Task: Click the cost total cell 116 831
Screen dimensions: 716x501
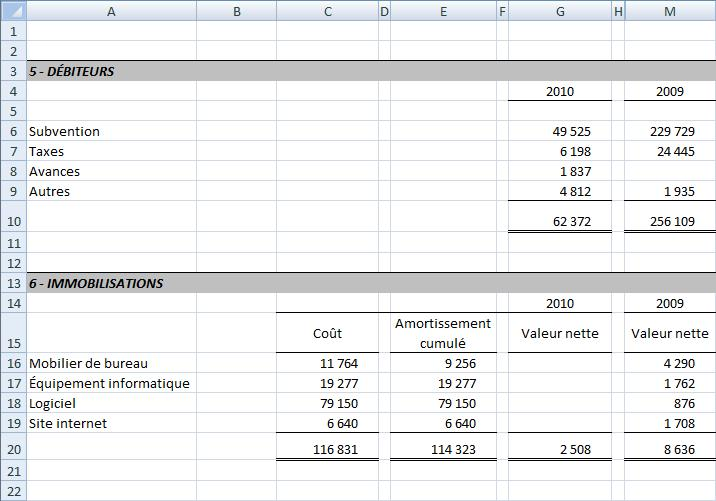Action: point(327,449)
